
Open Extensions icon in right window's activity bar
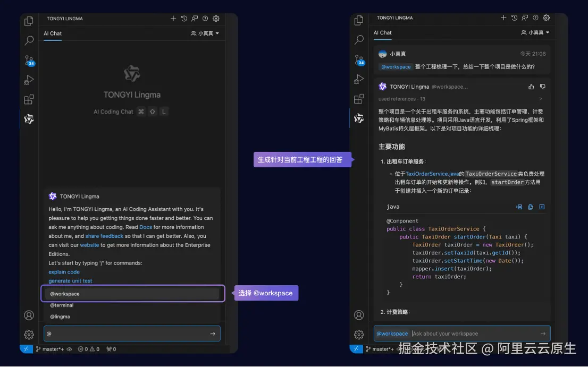click(x=359, y=99)
